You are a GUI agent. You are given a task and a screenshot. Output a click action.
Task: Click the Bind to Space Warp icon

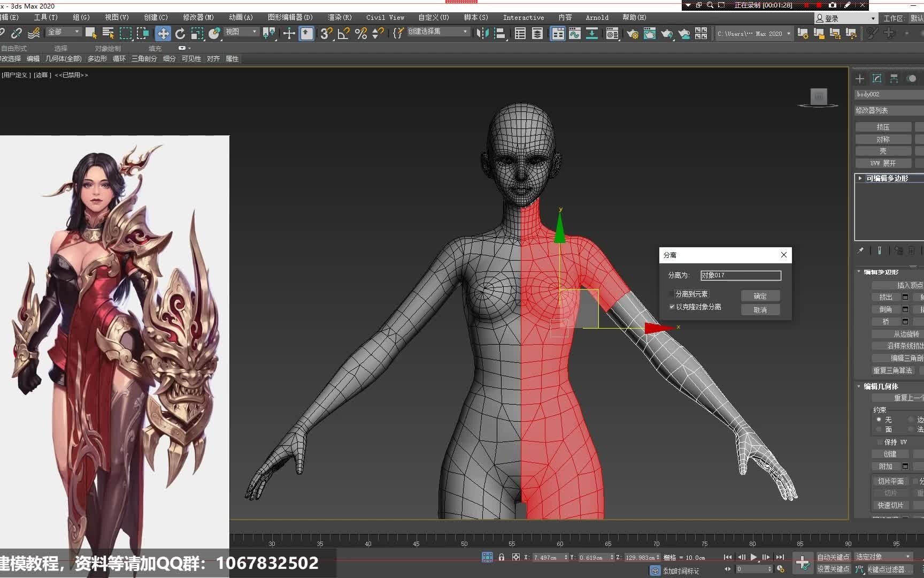click(x=34, y=33)
